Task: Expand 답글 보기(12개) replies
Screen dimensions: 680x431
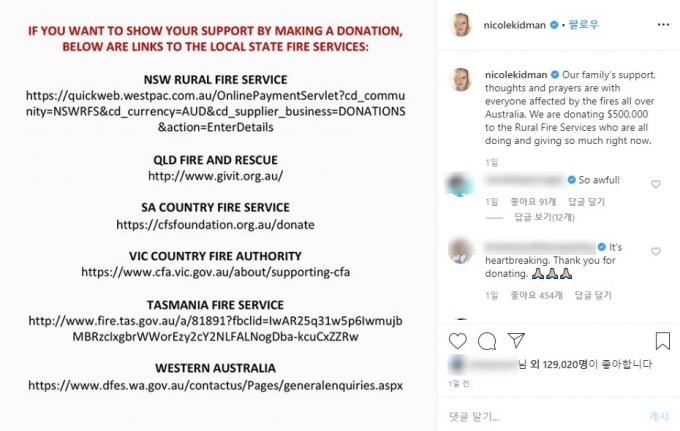Action: click(x=544, y=217)
